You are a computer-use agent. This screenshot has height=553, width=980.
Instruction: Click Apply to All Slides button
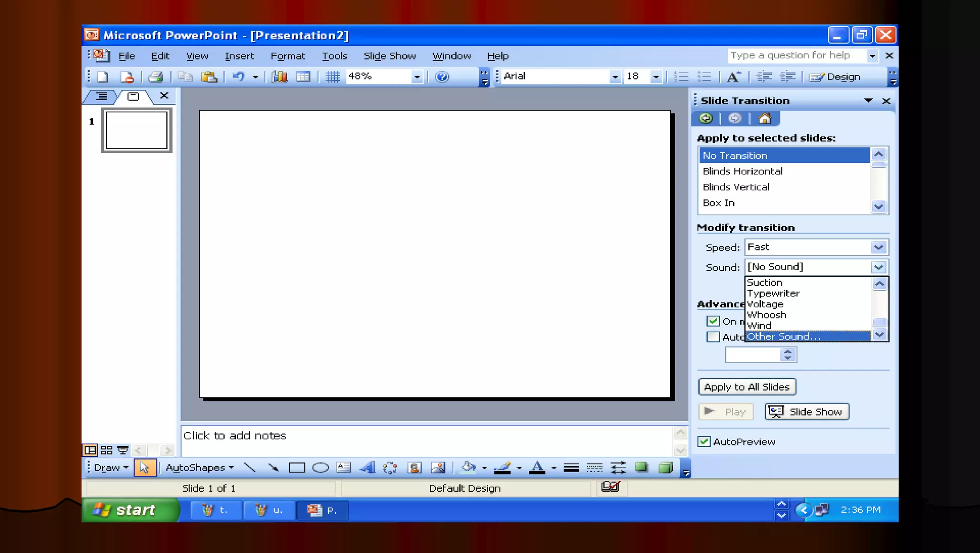[x=746, y=387]
